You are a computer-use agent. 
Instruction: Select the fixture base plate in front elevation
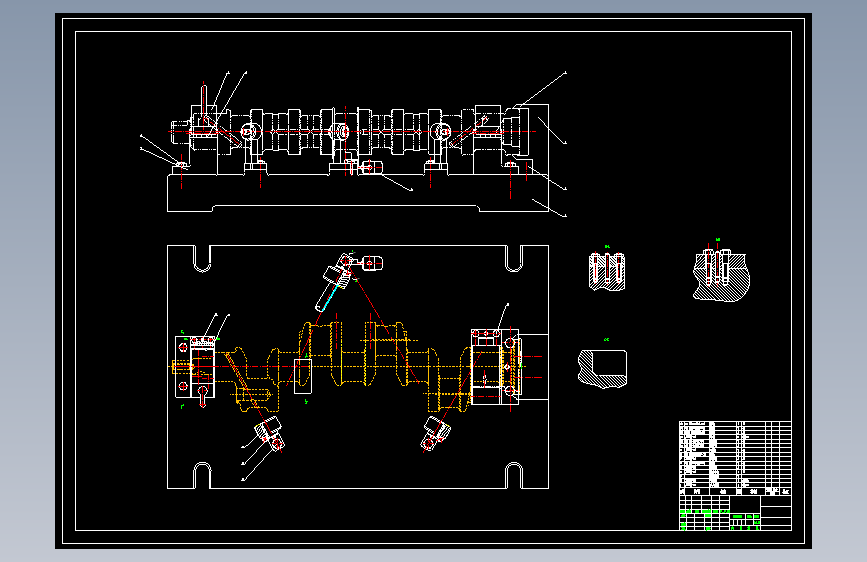click(x=358, y=192)
